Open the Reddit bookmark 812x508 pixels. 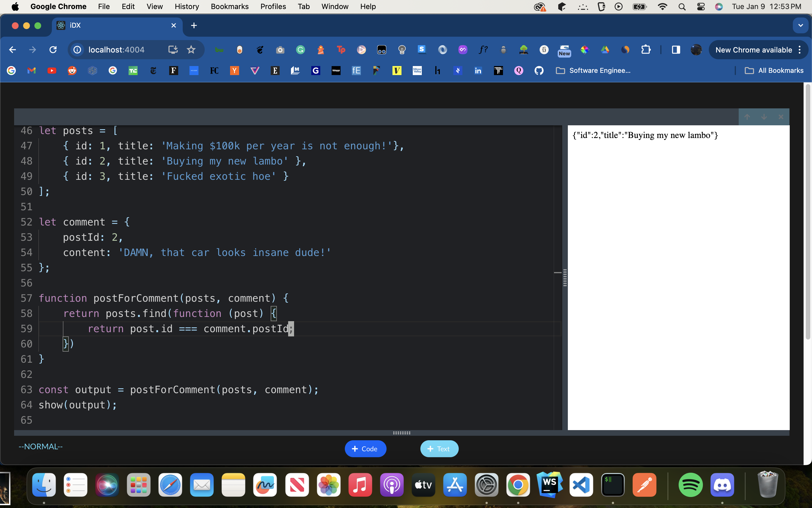(x=72, y=71)
